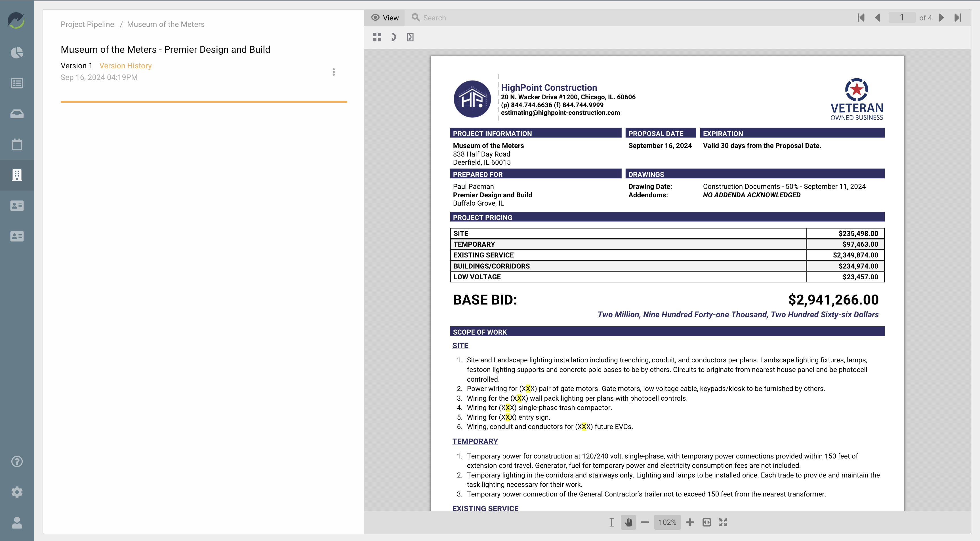Screen dimensions: 980x541
Task: Jump to the last page
Action: [958, 18]
